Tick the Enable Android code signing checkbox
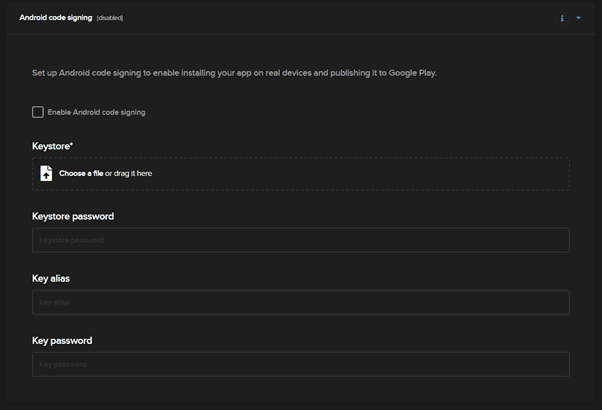This screenshot has height=410, width=602. pos(38,112)
